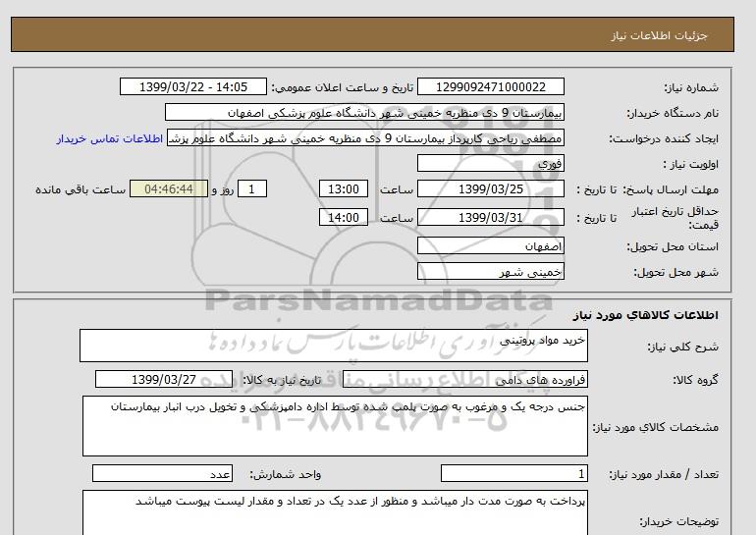The width and height of the screenshot is (756, 535).
Task: Click the شماره نیاز label
Action: (691, 87)
